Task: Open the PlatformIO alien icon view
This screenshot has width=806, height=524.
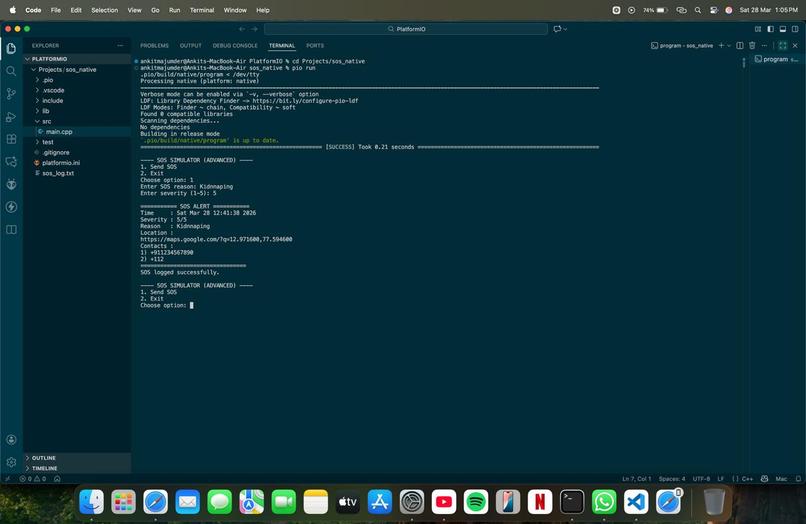Action: click(x=11, y=184)
